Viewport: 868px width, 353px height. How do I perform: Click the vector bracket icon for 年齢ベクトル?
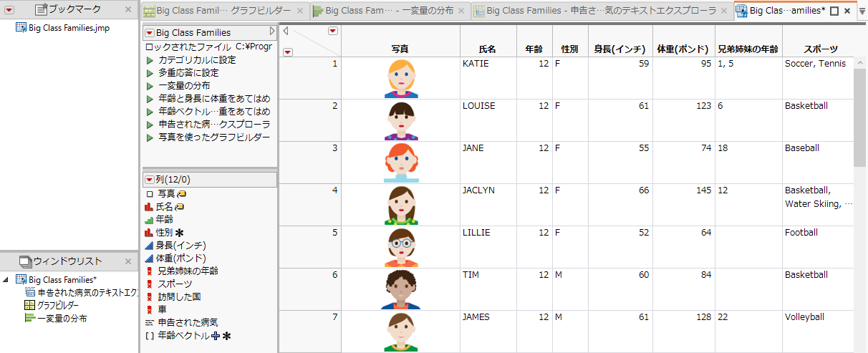pyautogui.click(x=149, y=335)
